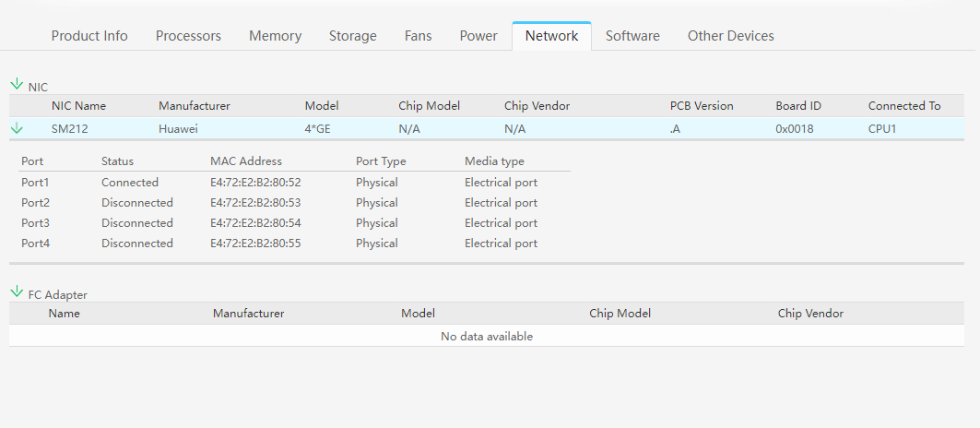Click the FC Adapter Name column header
This screenshot has width=980, height=428.
[x=65, y=314]
